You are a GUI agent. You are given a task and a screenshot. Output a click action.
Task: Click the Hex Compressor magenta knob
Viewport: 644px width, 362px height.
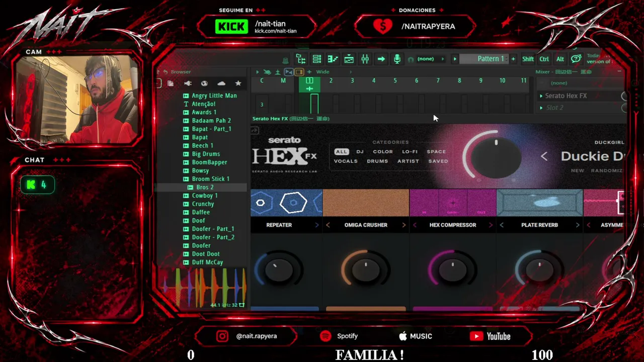pyautogui.click(x=452, y=270)
